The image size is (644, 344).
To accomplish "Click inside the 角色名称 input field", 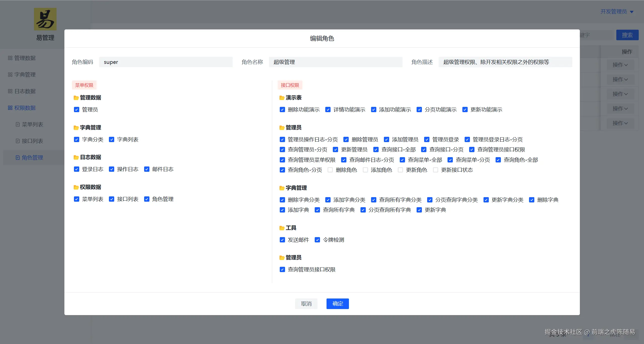I will [x=336, y=62].
